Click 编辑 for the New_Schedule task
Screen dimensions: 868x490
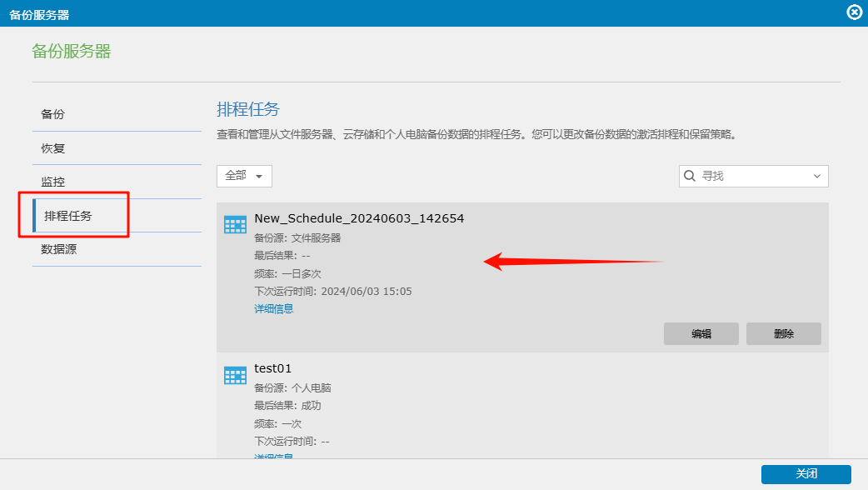point(701,333)
